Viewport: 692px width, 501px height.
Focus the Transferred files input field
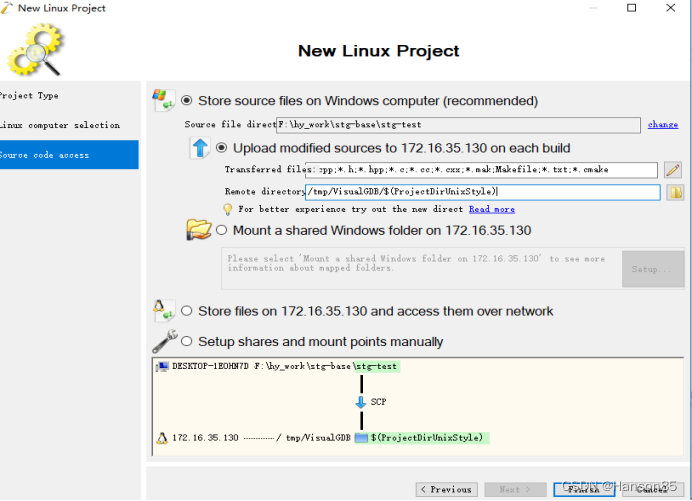(x=481, y=170)
